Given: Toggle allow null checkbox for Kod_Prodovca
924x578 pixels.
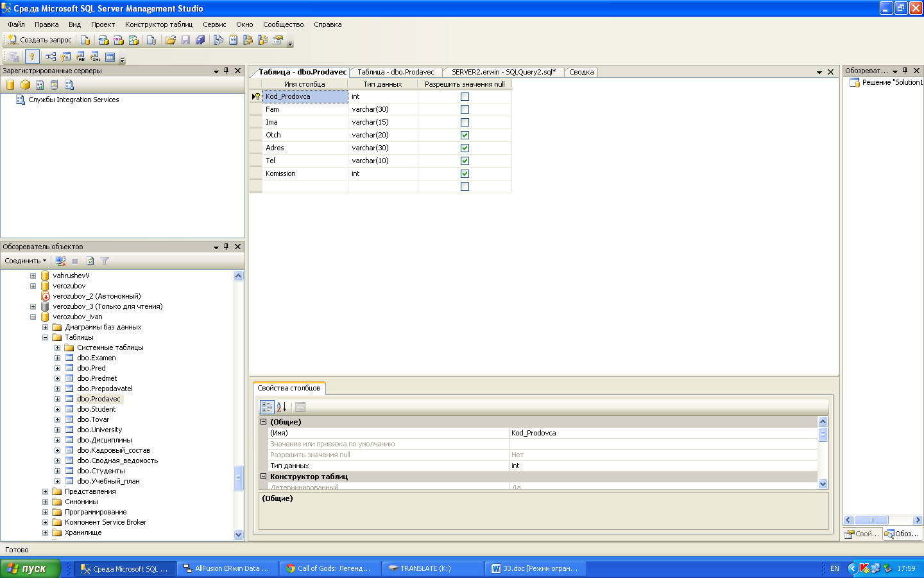Looking at the screenshot, I should click(x=465, y=96).
